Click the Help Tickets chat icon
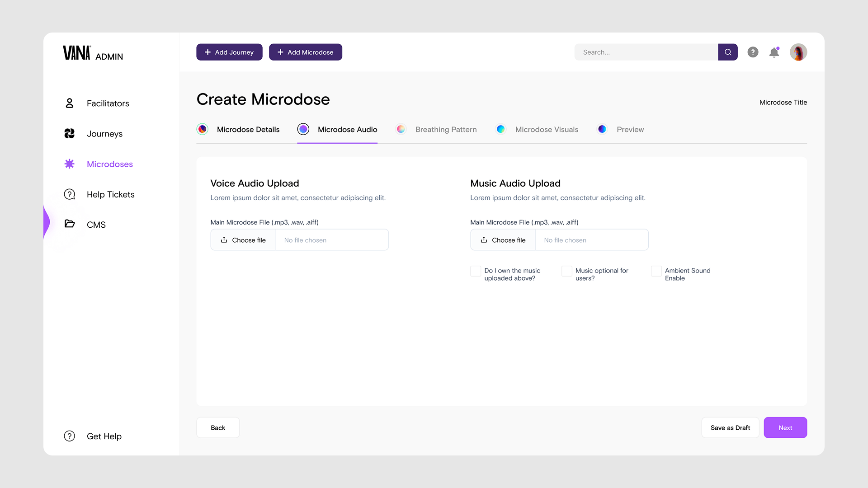The width and height of the screenshot is (868, 488). tap(69, 194)
